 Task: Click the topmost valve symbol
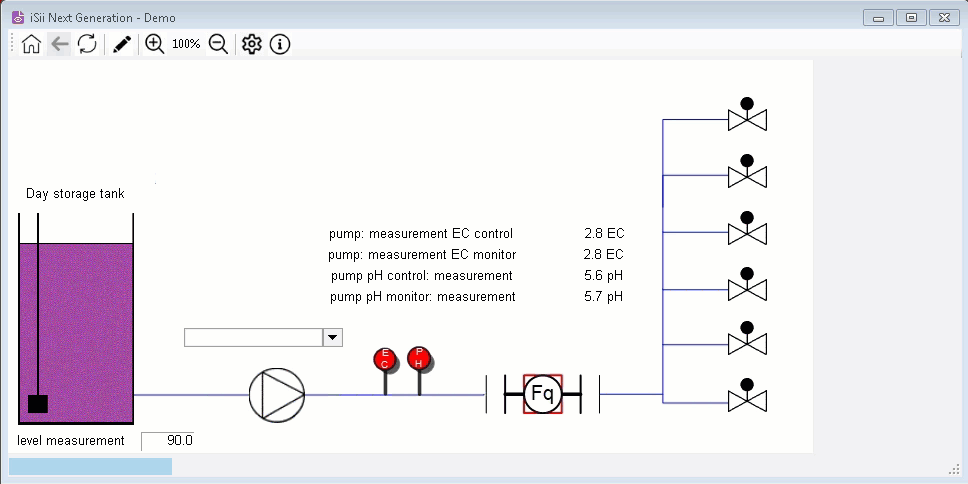point(747,114)
